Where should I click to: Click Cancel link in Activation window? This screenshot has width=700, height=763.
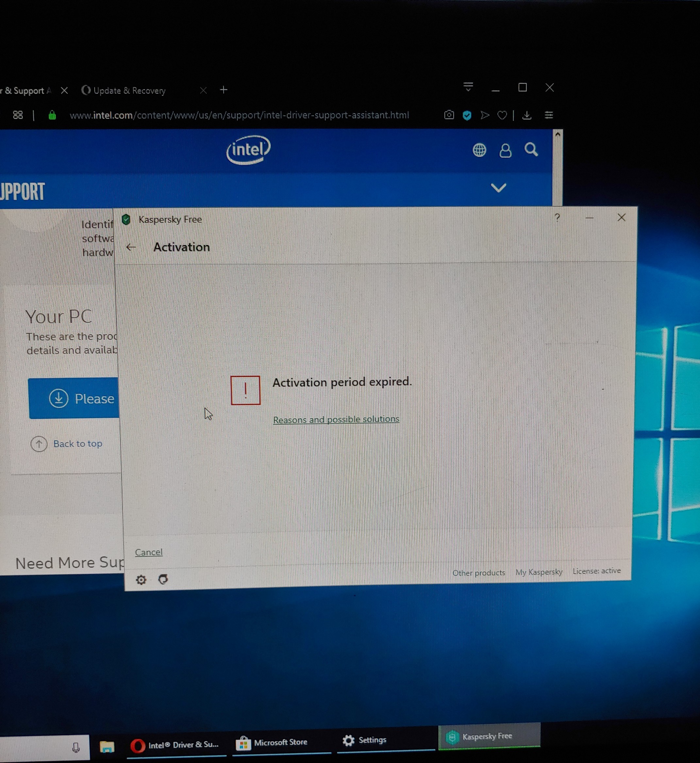tap(148, 552)
